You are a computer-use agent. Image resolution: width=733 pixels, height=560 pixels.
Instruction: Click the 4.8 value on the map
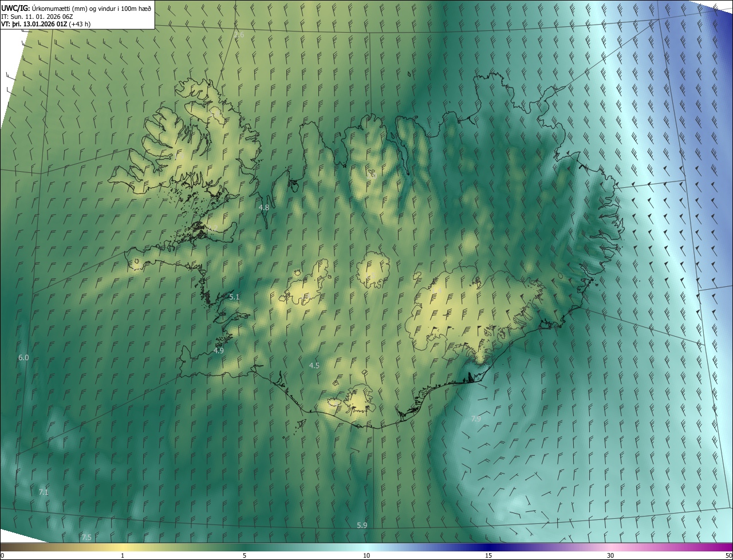pos(264,208)
